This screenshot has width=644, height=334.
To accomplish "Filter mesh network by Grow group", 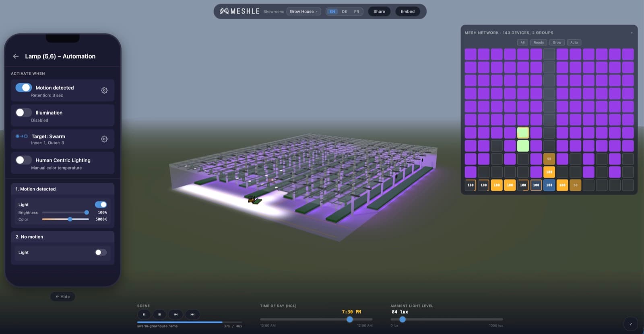I will 557,42.
